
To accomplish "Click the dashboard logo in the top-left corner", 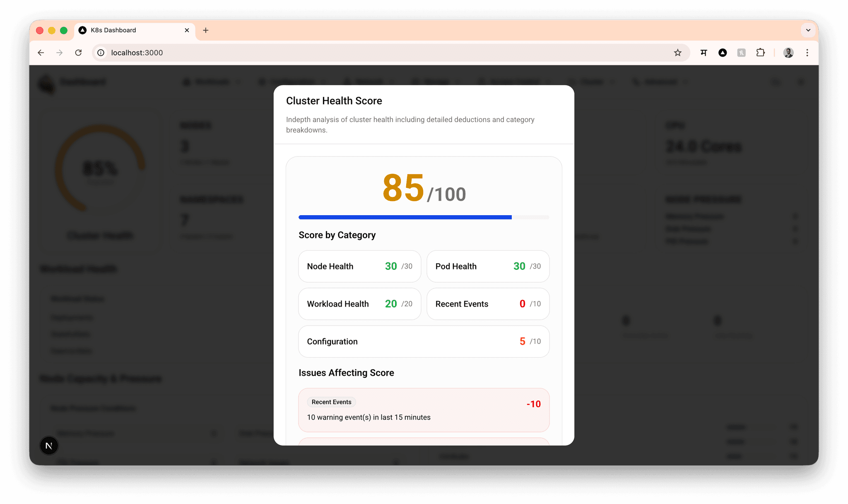I will 46,82.
